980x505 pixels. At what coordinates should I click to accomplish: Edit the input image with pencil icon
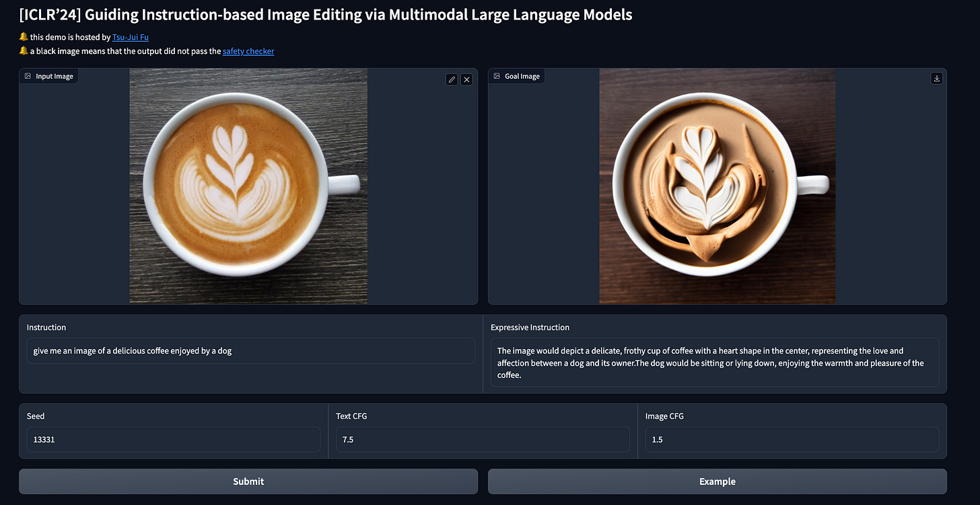coord(452,79)
